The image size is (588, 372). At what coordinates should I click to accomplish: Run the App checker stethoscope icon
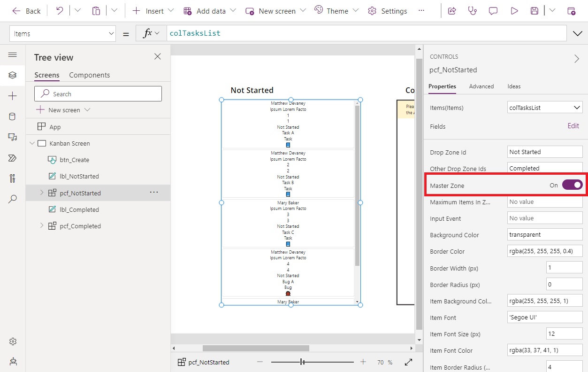pyautogui.click(x=473, y=10)
